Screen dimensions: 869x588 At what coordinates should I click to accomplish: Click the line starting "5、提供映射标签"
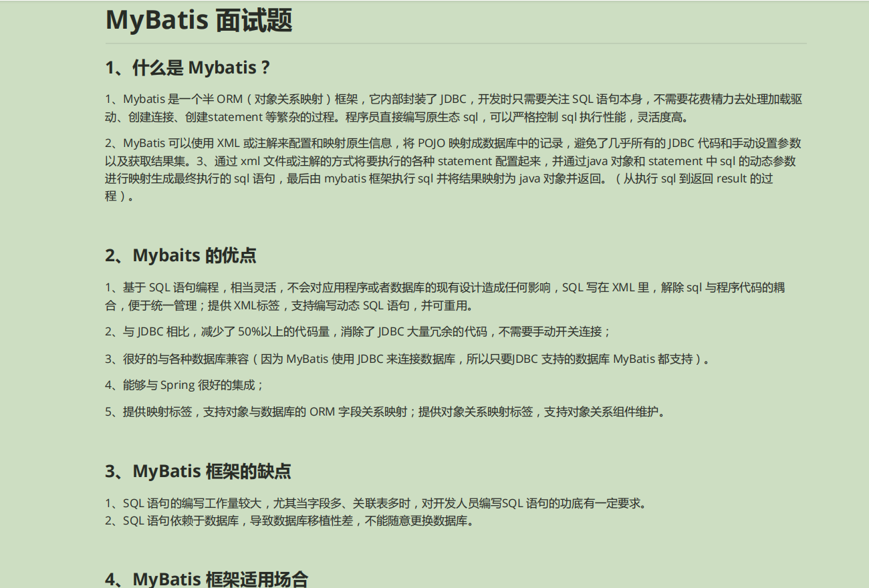tap(386, 412)
